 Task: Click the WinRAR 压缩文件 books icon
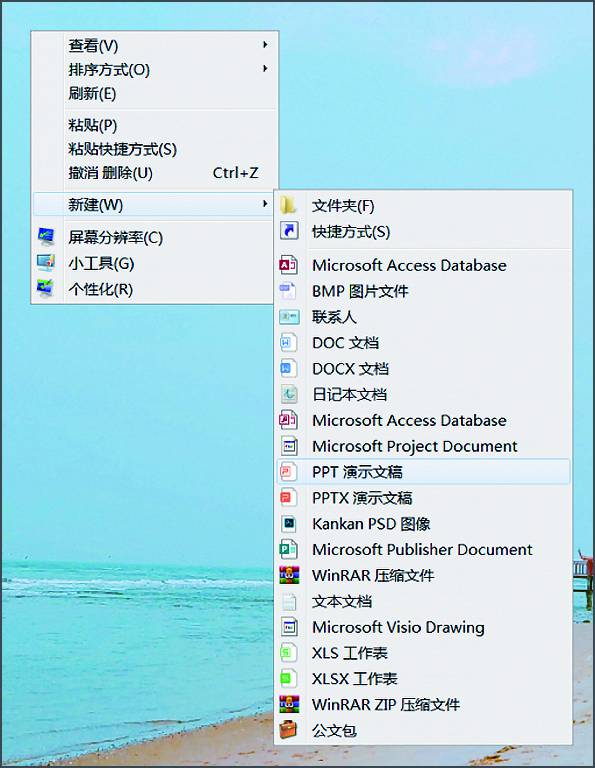tap(288, 575)
